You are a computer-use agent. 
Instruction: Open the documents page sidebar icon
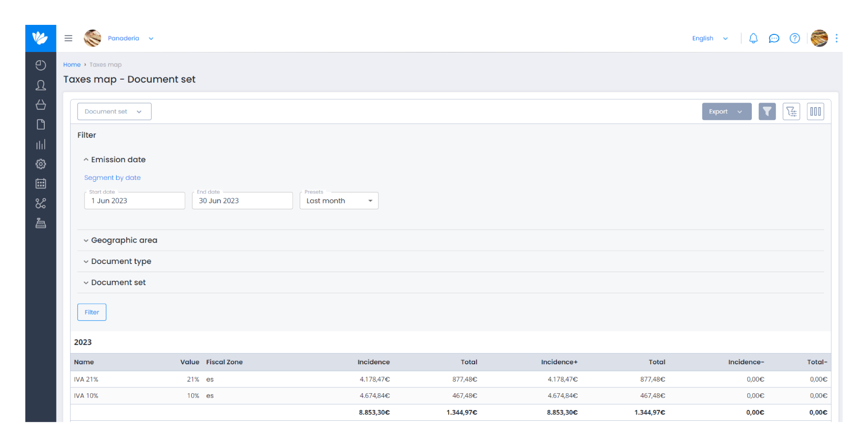(x=41, y=125)
